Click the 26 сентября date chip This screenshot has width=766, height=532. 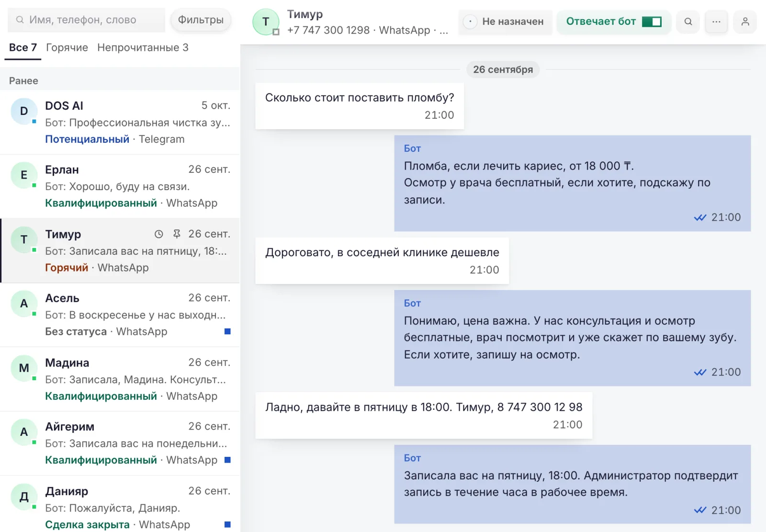click(503, 69)
